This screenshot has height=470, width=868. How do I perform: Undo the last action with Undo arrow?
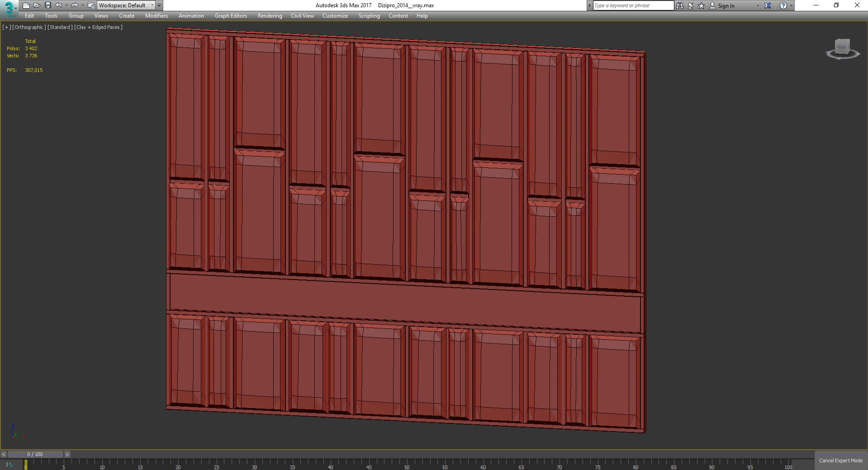coord(59,5)
